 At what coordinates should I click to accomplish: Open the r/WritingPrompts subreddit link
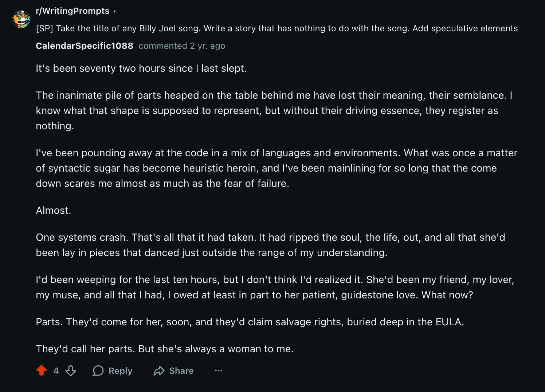(72, 11)
